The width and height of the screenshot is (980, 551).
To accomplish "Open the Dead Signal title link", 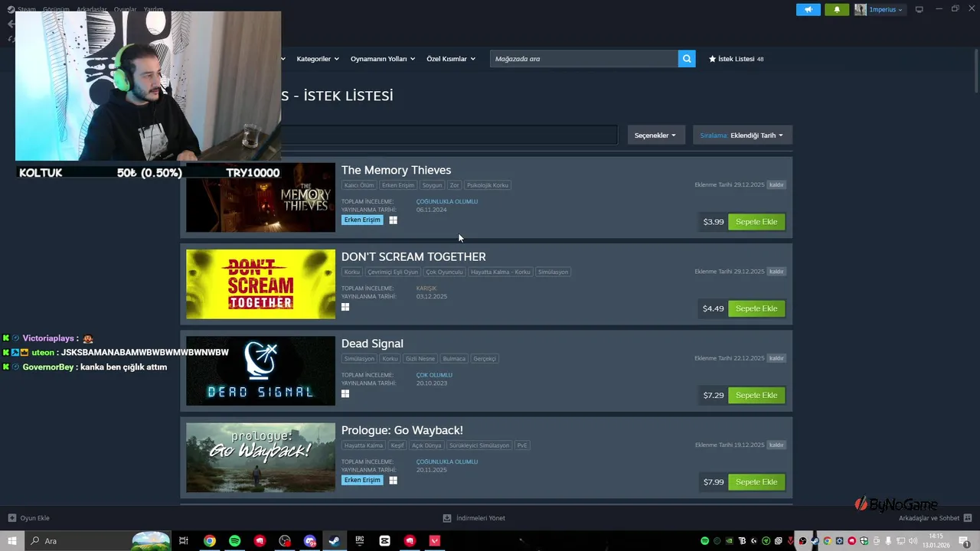I will coord(372,344).
